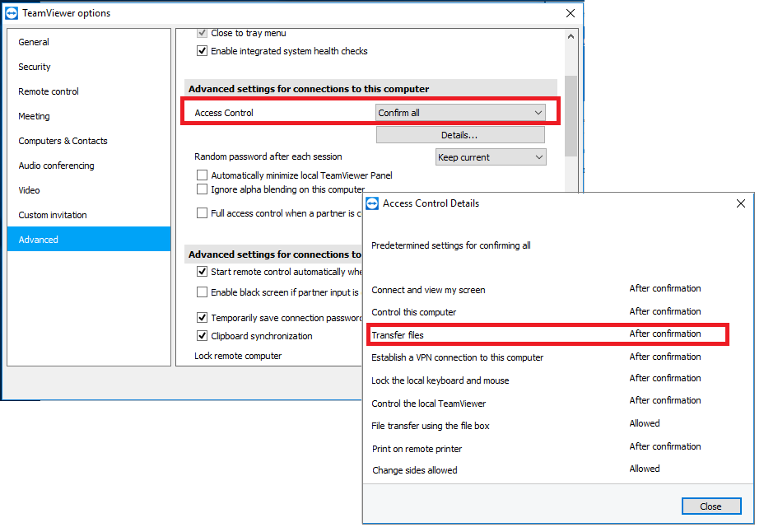
Task: Click scrollbar up arrow in options panel
Action: point(571,36)
